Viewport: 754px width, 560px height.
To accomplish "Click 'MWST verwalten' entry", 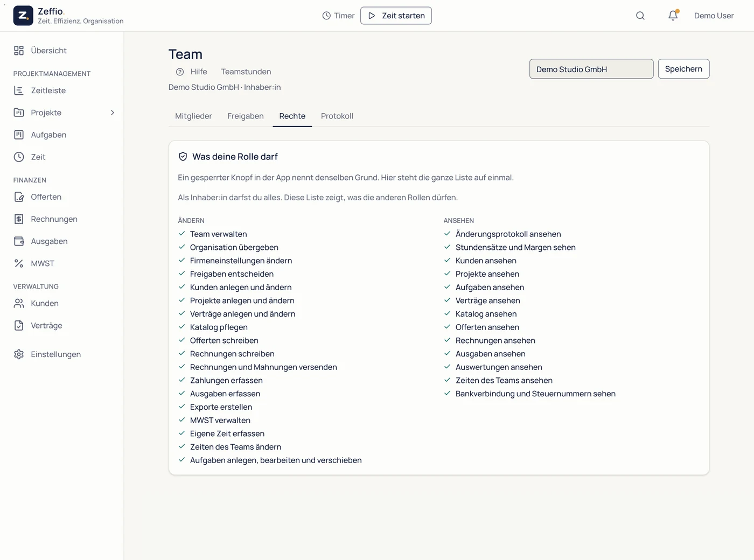I will (x=220, y=421).
